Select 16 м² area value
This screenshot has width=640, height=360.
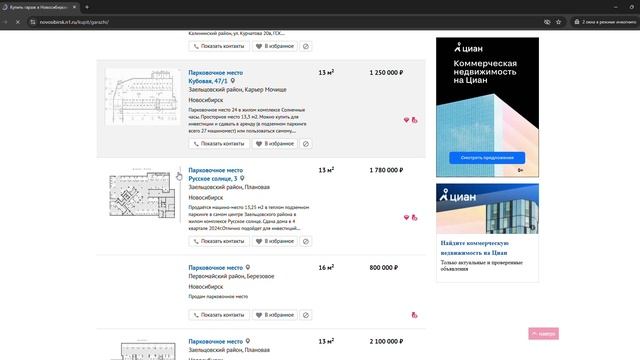tap(326, 267)
